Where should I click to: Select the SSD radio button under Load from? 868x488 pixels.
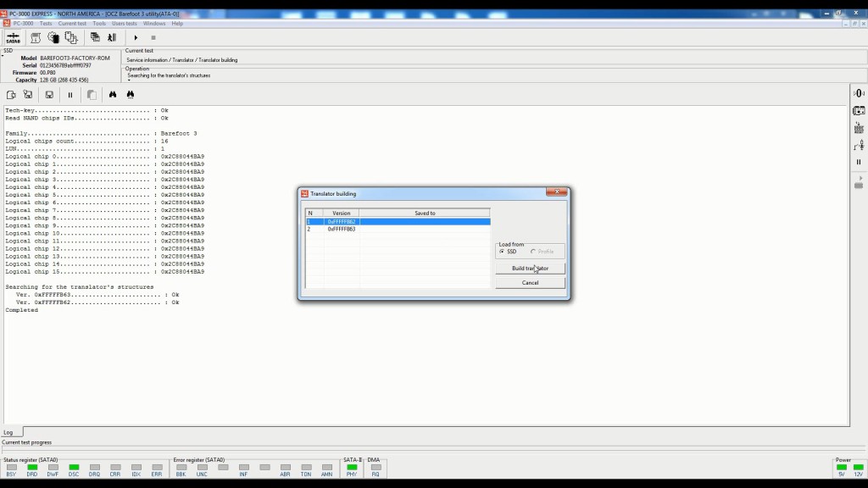click(x=503, y=251)
